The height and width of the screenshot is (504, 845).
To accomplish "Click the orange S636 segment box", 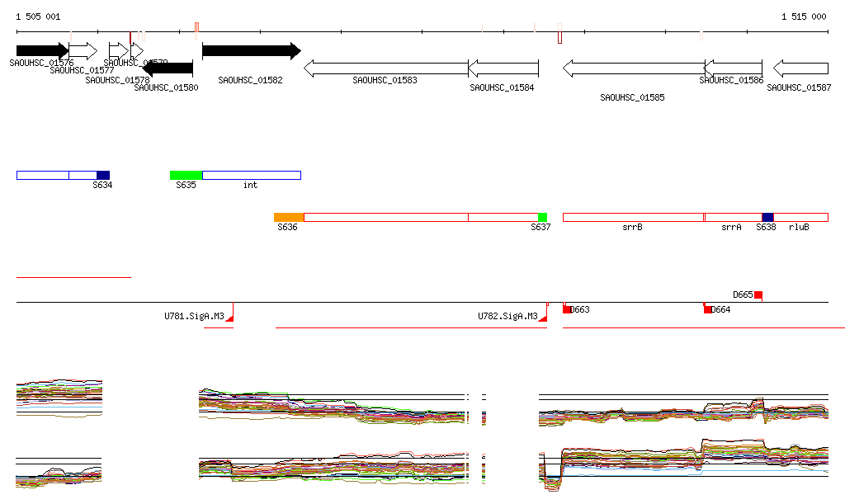I will (289, 218).
